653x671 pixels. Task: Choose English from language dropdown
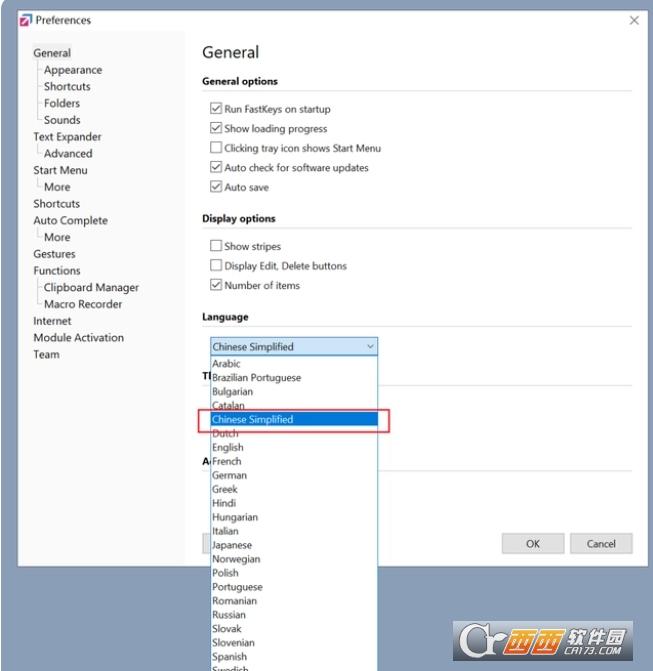[294, 447]
